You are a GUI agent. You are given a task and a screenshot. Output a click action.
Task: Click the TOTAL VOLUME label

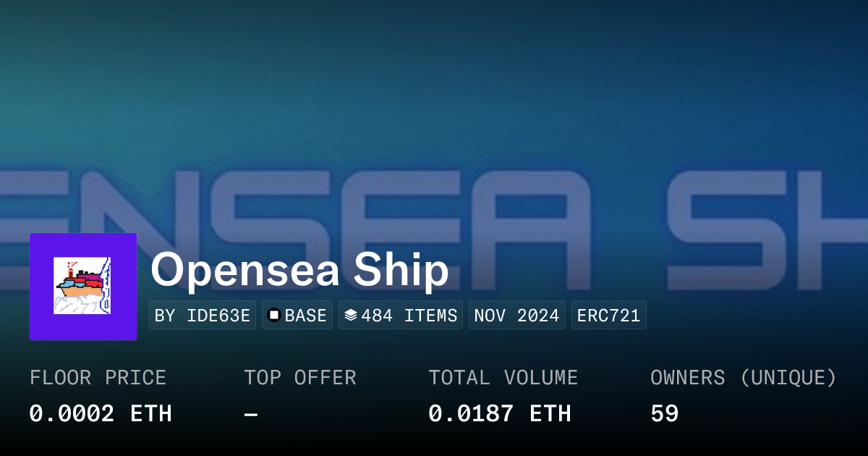click(503, 378)
